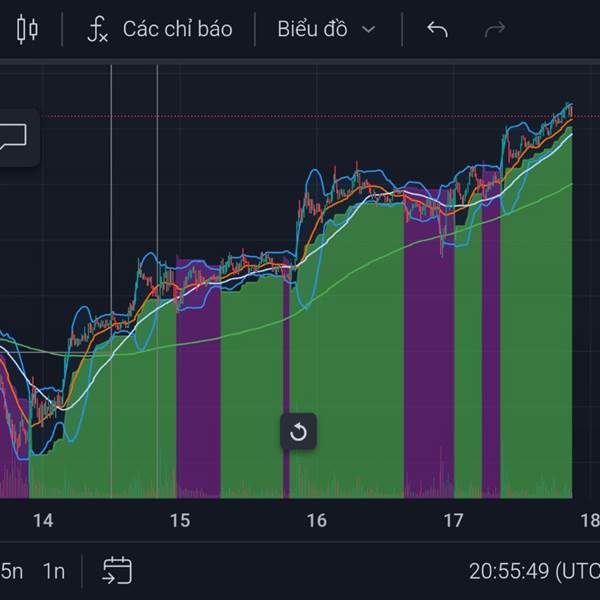Click the 20:55:49 (UTC) timezone clock
Image resolution: width=600 pixels, height=600 pixels.
pos(534,571)
